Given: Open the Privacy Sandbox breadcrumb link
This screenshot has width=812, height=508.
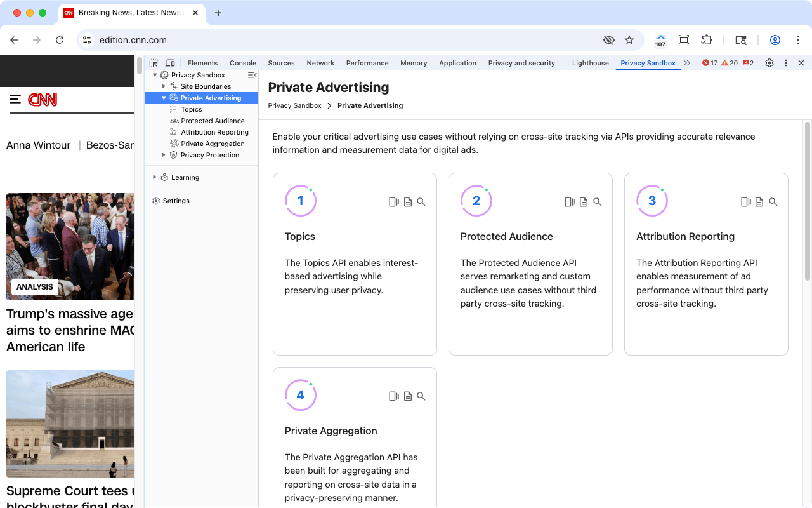Looking at the screenshot, I should pos(294,105).
